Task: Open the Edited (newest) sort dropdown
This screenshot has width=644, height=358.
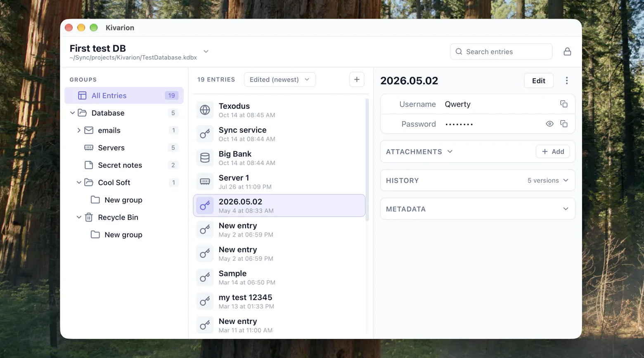Action: click(279, 79)
